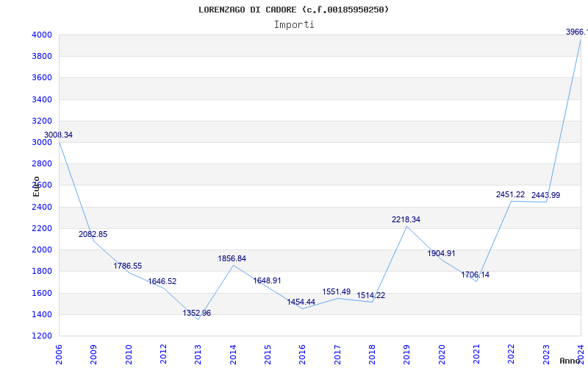Screen dimensions: 588x368
Task: Click the 2010 x-axis year label
Action: click(128, 355)
